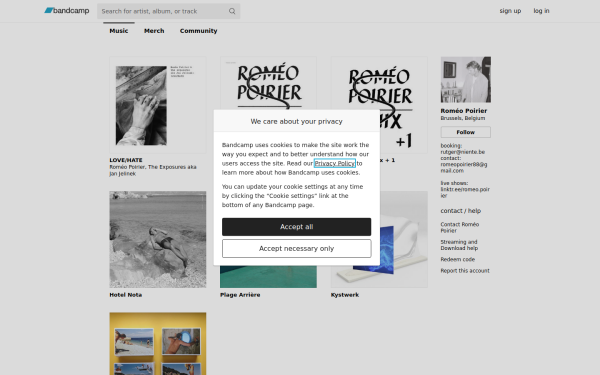Open the linktr.ee/romeo.poirier live shows link
600x375 pixels.
tap(465, 192)
